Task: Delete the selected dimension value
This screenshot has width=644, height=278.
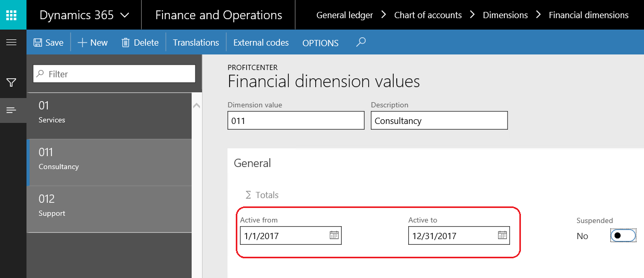Action: coord(140,43)
